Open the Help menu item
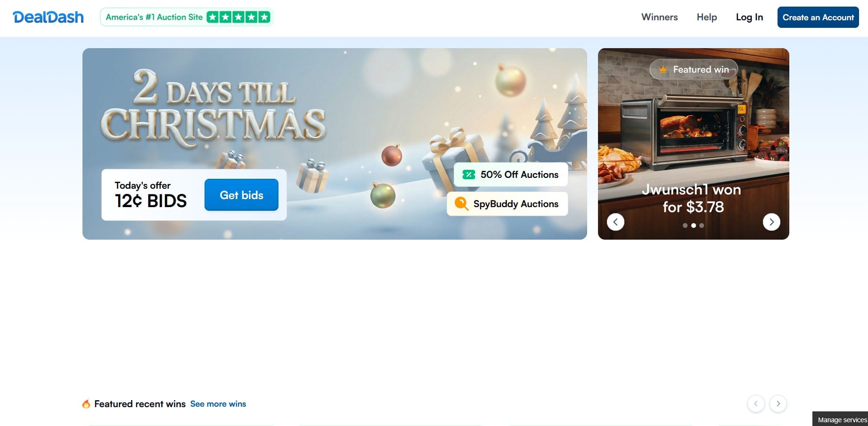This screenshot has width=868, height=426. click(707, 17)
